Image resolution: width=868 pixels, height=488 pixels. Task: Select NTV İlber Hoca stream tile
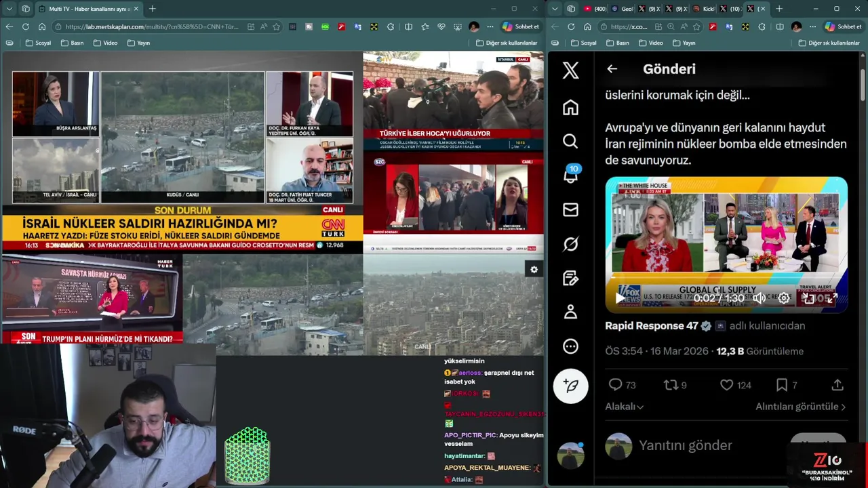point(453,101)
